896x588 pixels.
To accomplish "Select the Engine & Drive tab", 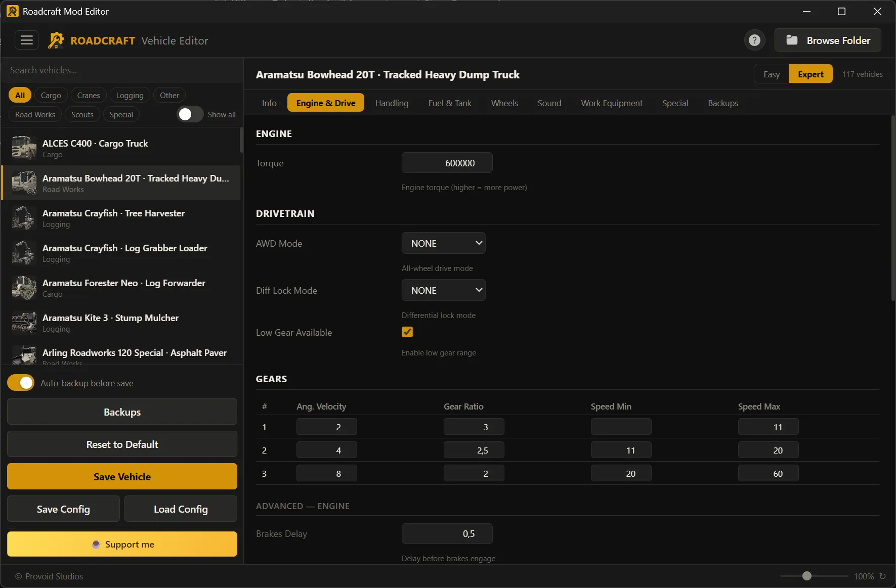I will pyautogui.click(x=326, y=103).
